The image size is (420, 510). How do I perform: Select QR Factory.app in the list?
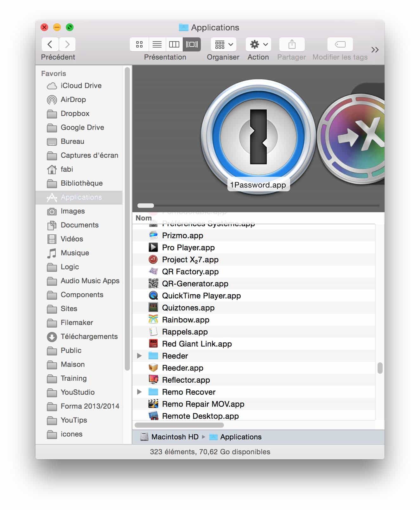tap(254, 271)
